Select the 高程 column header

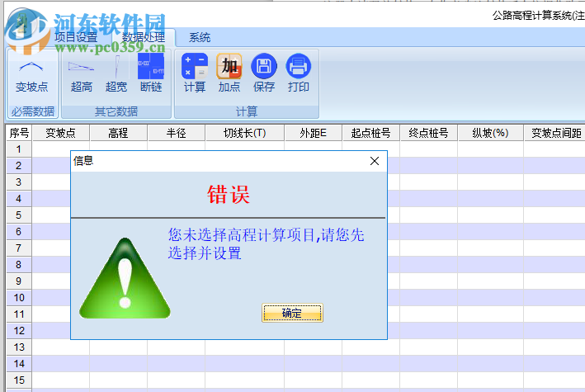tap(118, 133)
